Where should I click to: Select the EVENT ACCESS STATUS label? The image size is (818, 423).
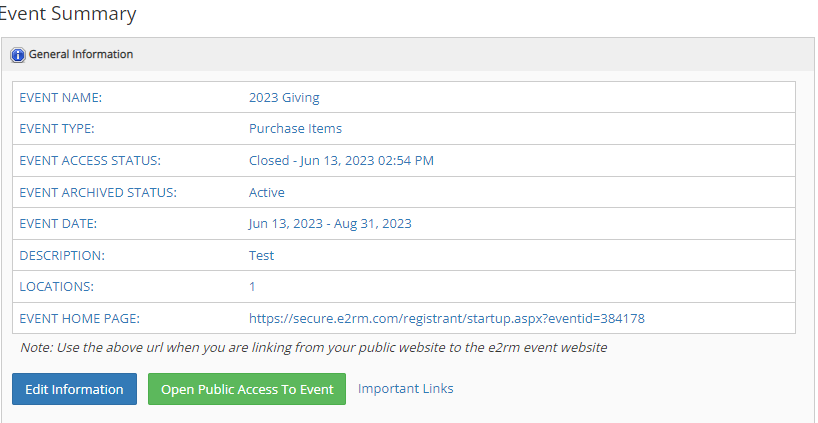coord(90,161)
